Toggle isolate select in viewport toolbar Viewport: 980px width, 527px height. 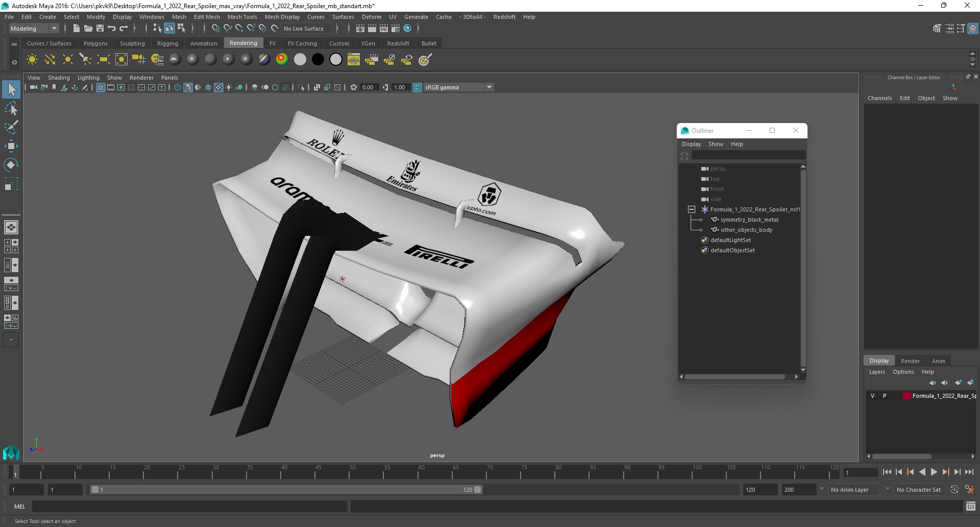[x=302, y=87]
